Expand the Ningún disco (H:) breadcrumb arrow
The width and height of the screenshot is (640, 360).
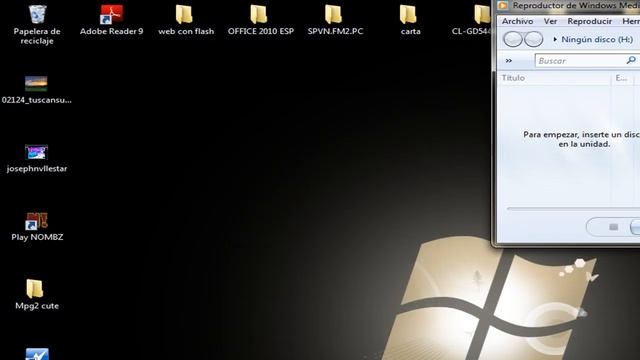(555, 40)
